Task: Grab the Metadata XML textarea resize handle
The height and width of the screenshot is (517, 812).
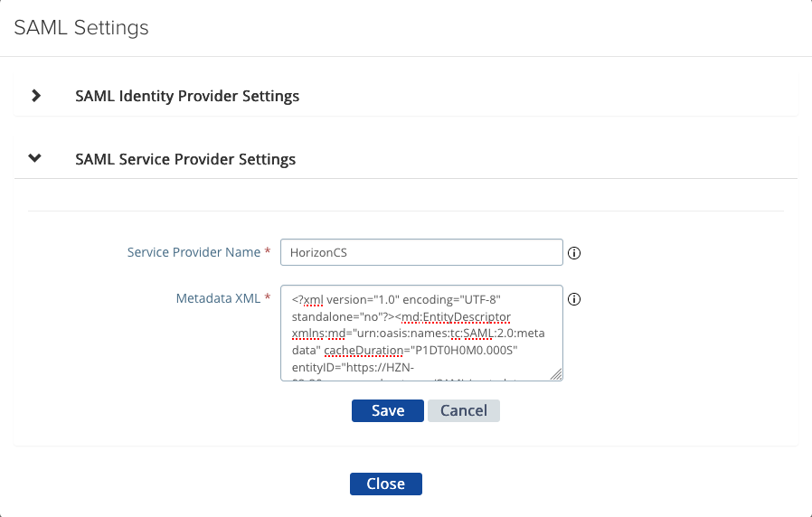Action: (x=557, y=375)
